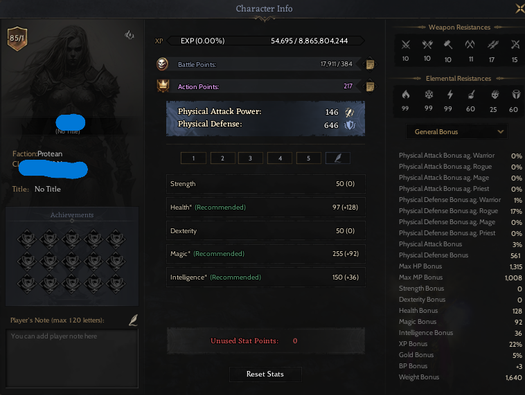Select hammer weapon resistance icon
Image resolution: width=525 pixels, height=395 pixels.
tap(448, 45)
